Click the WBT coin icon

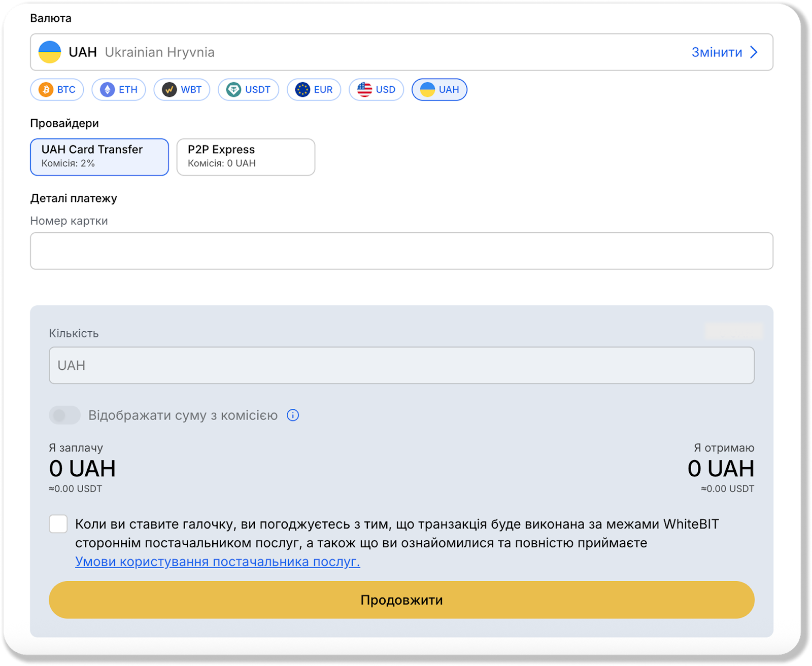169,90
